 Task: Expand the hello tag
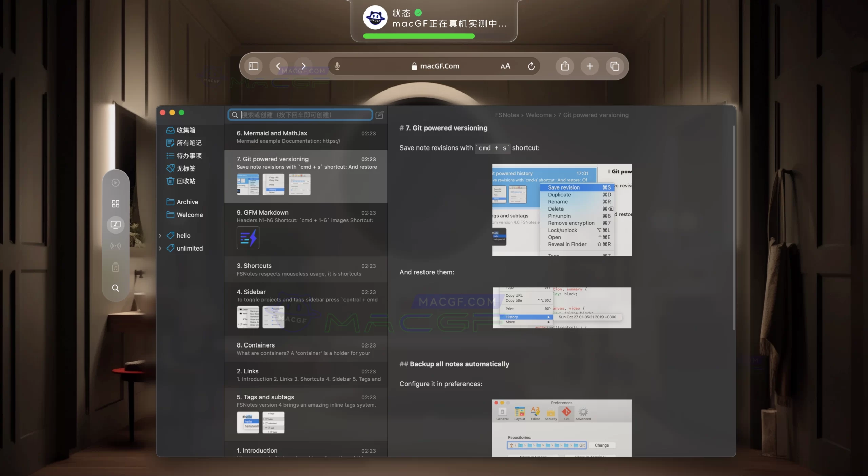click(x=160, y=235)
